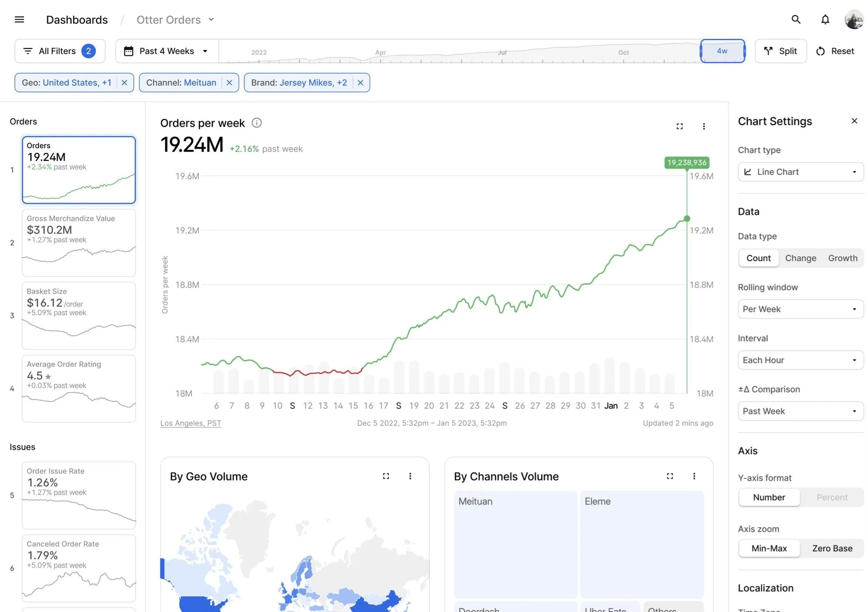Screen dimensions: 868x612
Task: Select the Growth data type
Action: tap(843, 258)
